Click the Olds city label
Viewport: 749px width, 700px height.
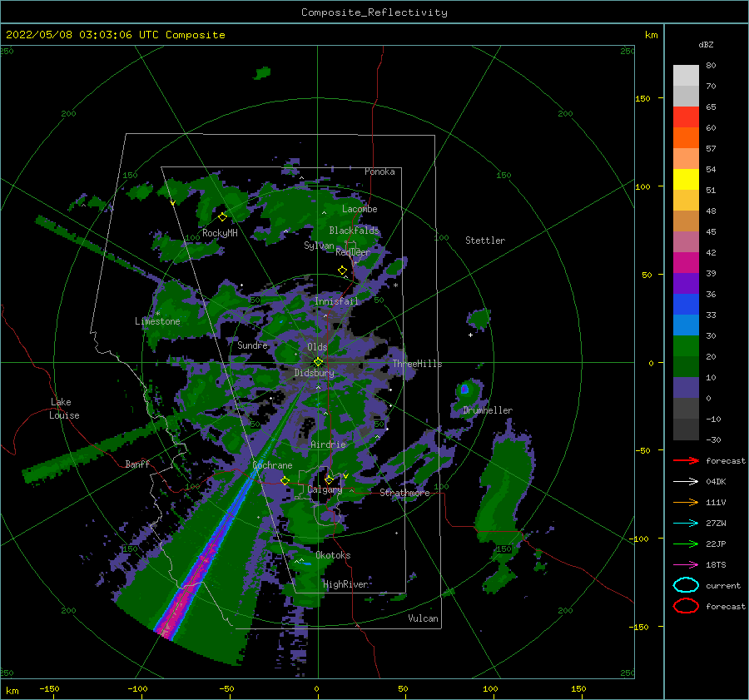tap(317, 347)
